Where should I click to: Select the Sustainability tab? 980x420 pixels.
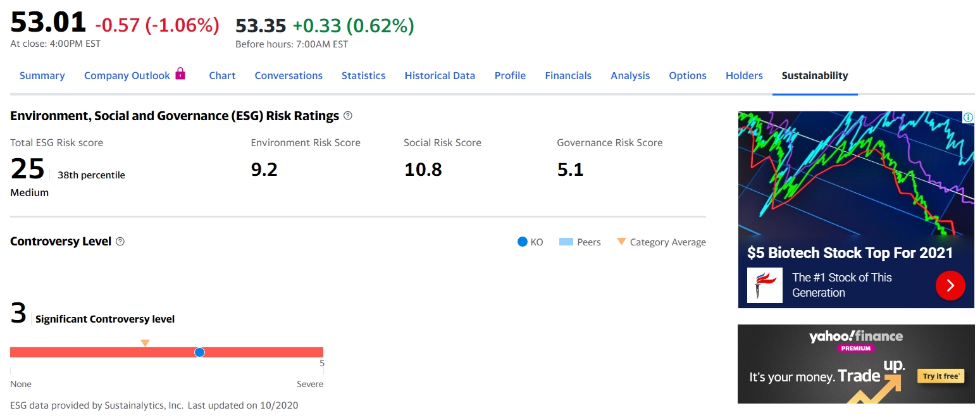tap(815, 75)
